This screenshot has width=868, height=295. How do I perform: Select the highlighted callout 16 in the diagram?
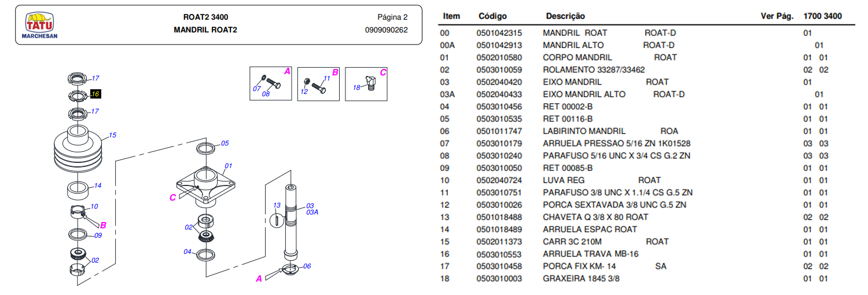click(95, 94)
